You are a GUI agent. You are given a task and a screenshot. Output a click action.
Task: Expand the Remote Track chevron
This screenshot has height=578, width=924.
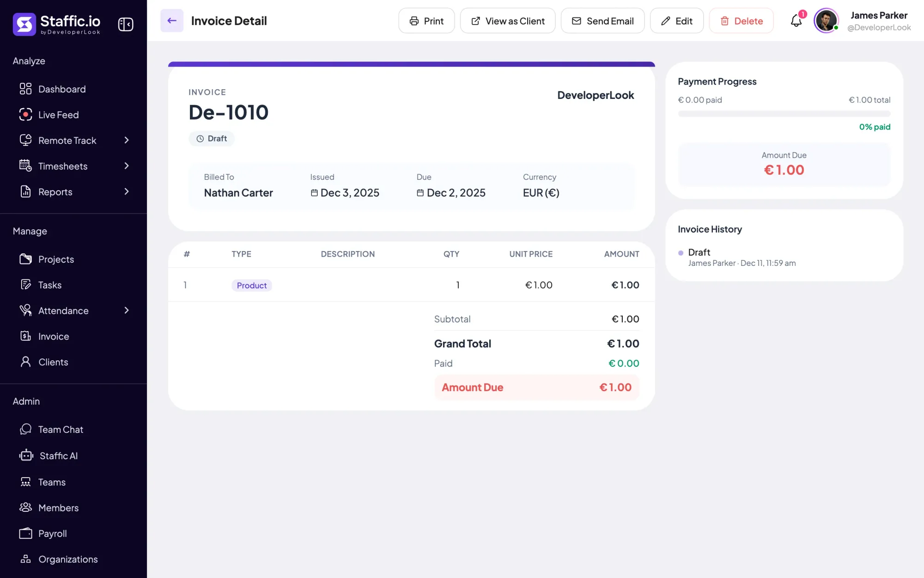(127, 140)
